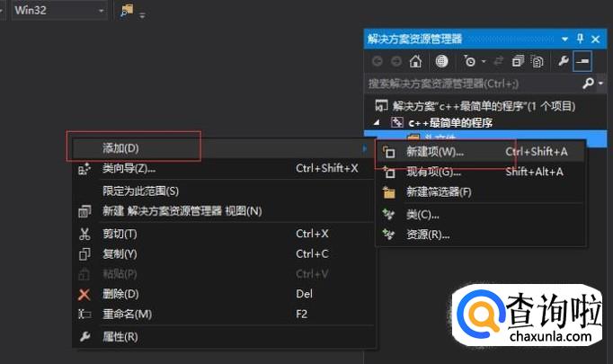Click the globe icon in Solution Explorer toolbar
Image resolution: width=613 pixels, height=364 pixels.
click(441, 61)
